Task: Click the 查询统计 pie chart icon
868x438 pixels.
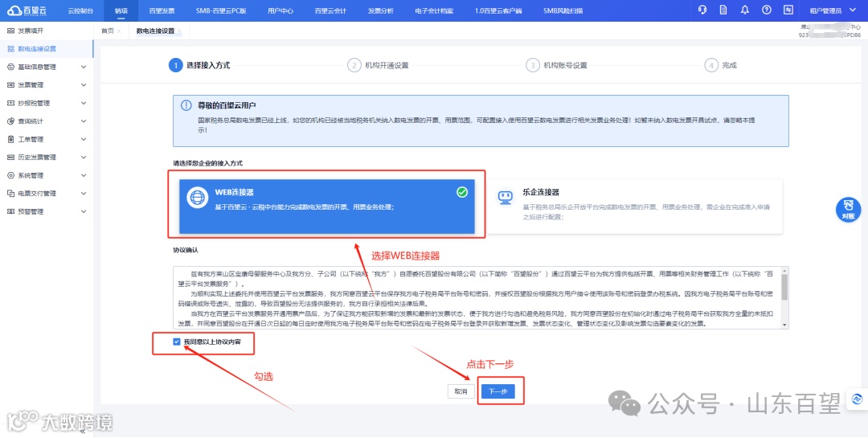Action: (11, 121)
